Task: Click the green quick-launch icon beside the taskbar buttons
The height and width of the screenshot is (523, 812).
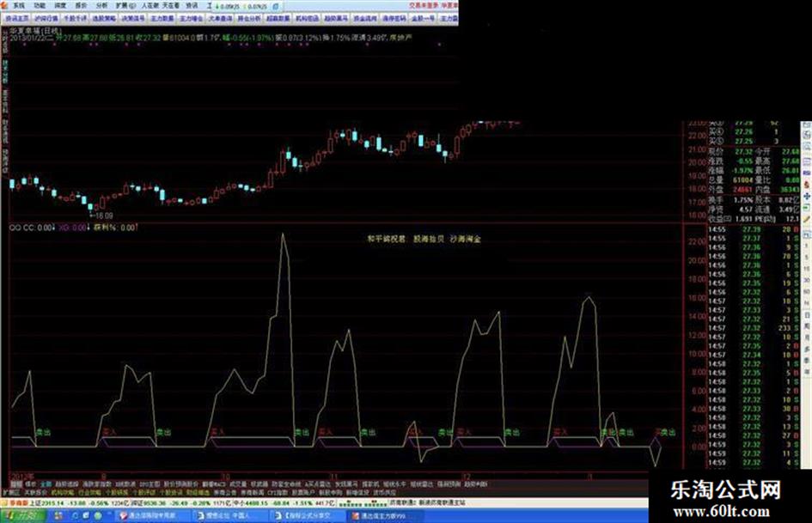Action: coord(99,516)
